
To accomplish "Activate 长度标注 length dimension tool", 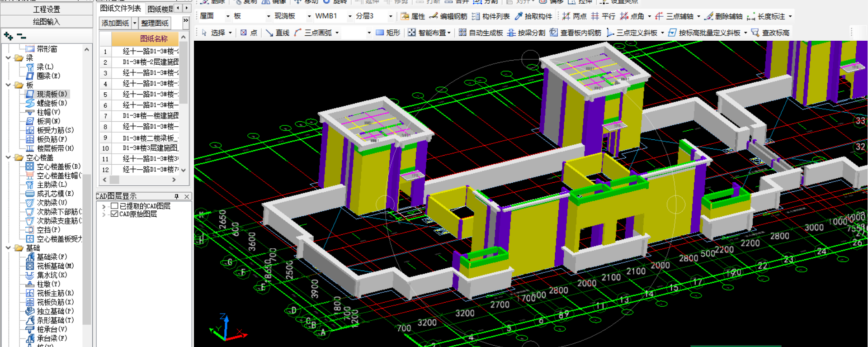I will tap(766, 16).
